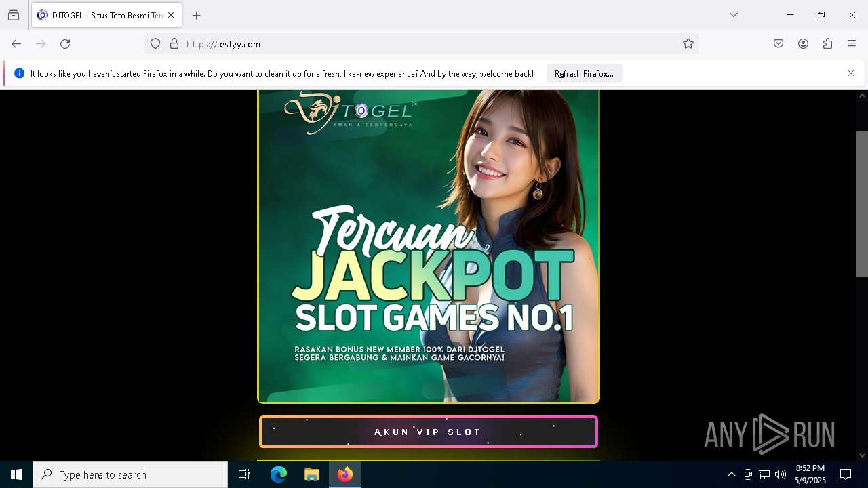
Task: Switch to the DJTOGEL browser tab
Action: coord(106,15)
